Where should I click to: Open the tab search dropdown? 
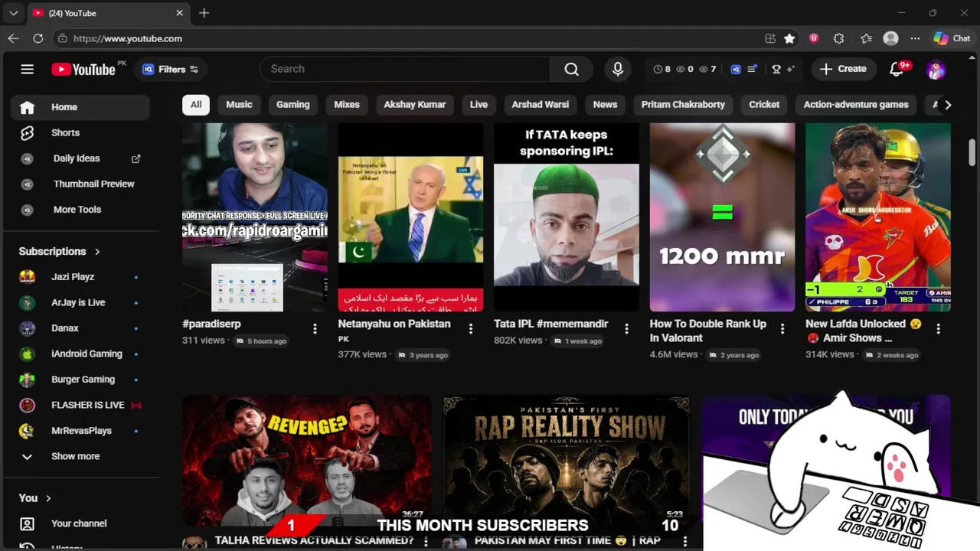click(13, 13)
